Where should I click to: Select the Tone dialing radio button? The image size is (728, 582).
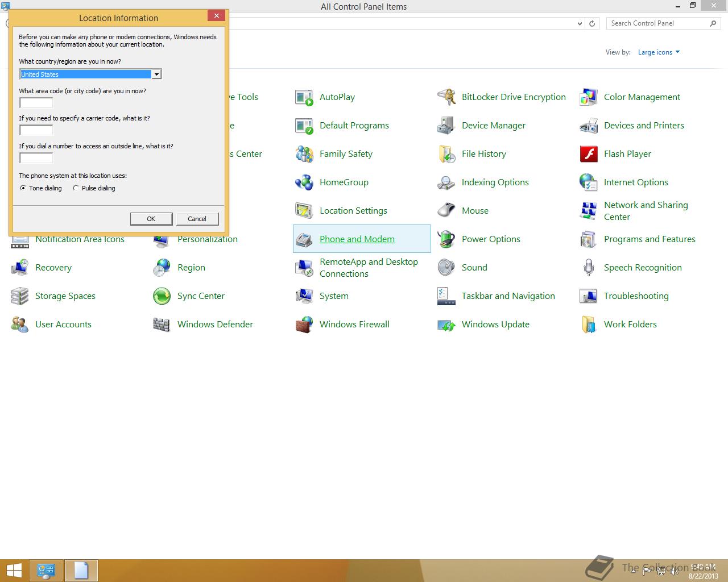pyautogui.click(x=23, y=188)
